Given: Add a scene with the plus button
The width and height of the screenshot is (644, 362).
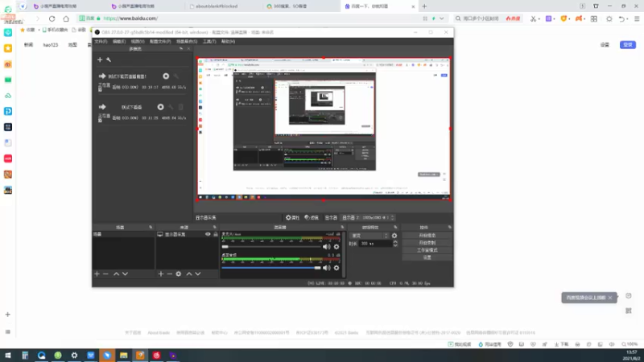Looking at the screenshot, I should 97,274.
